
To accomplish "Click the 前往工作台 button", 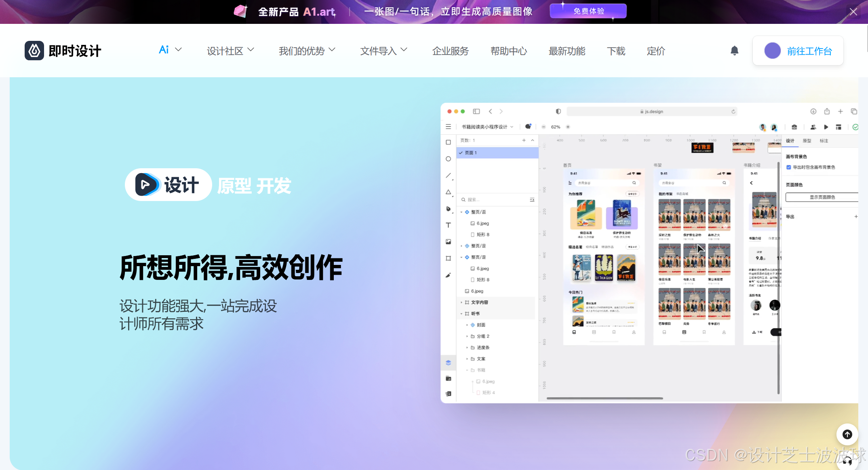I will [x=798, y=51].
